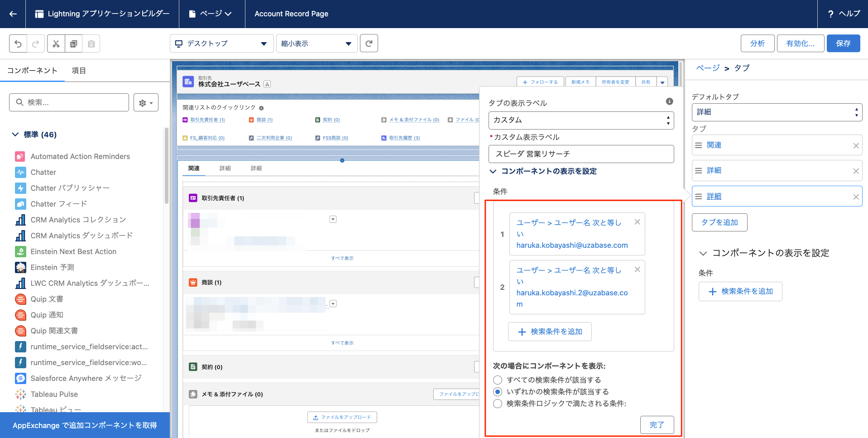Viewport: 868px width, 438px height.
Task: Click the 保存 button
Action: 843,43
